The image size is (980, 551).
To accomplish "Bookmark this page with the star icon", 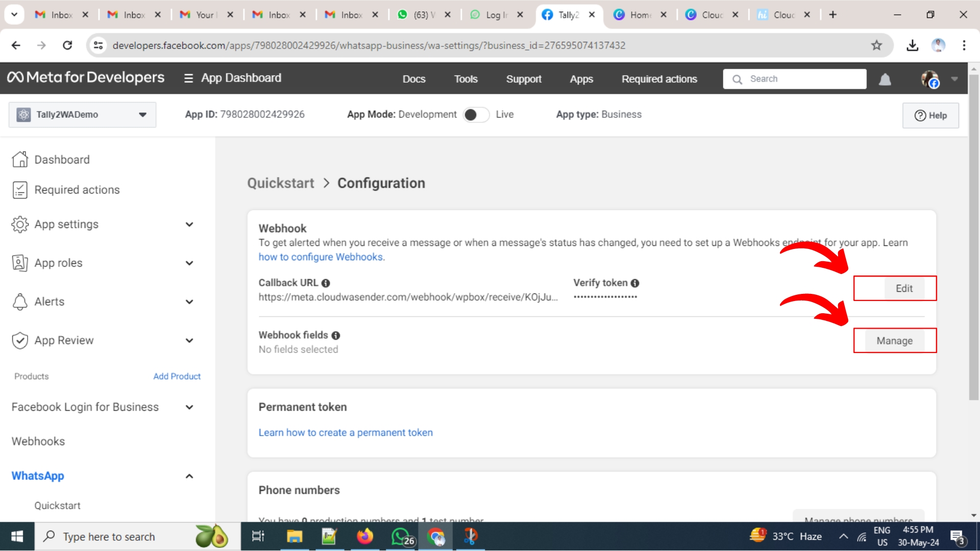I will [876, 45].
